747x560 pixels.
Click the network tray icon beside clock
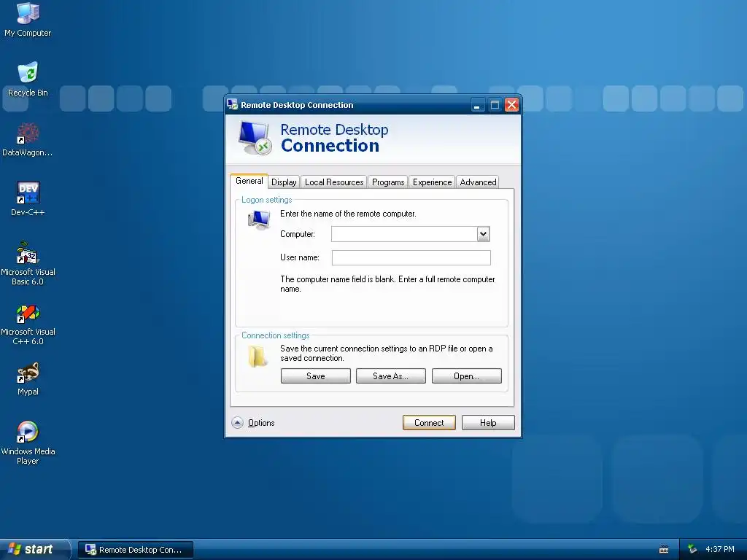pos(692,549)
